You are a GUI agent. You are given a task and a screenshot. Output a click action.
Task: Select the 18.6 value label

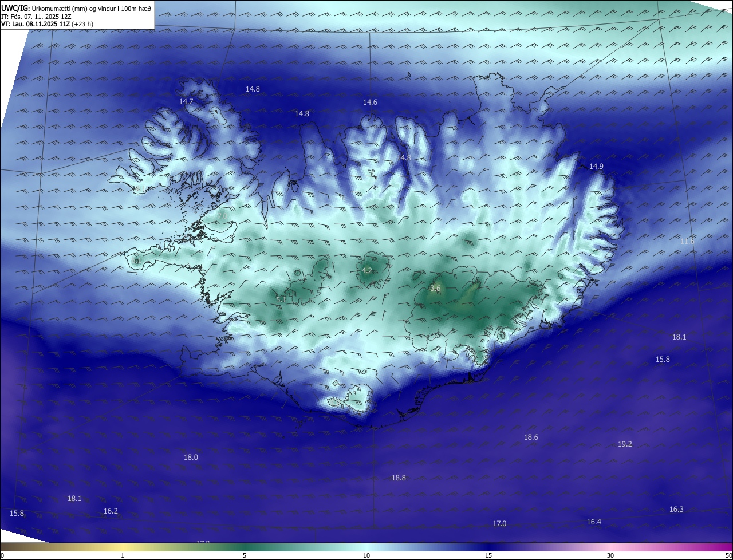click(531, 437)
